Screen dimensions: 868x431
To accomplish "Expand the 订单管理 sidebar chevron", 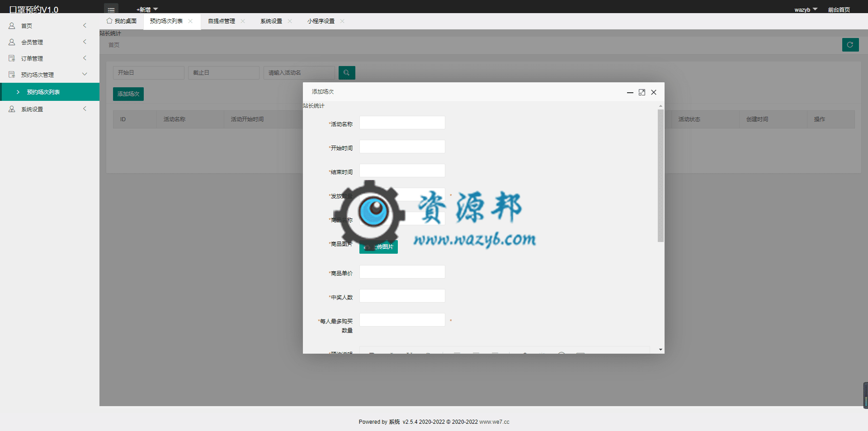I will pos(85,58).
